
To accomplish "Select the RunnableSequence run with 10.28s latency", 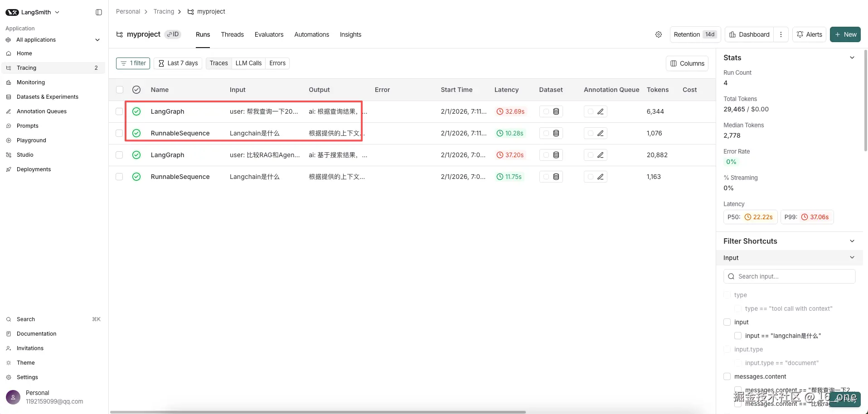I will pos(119,133).
